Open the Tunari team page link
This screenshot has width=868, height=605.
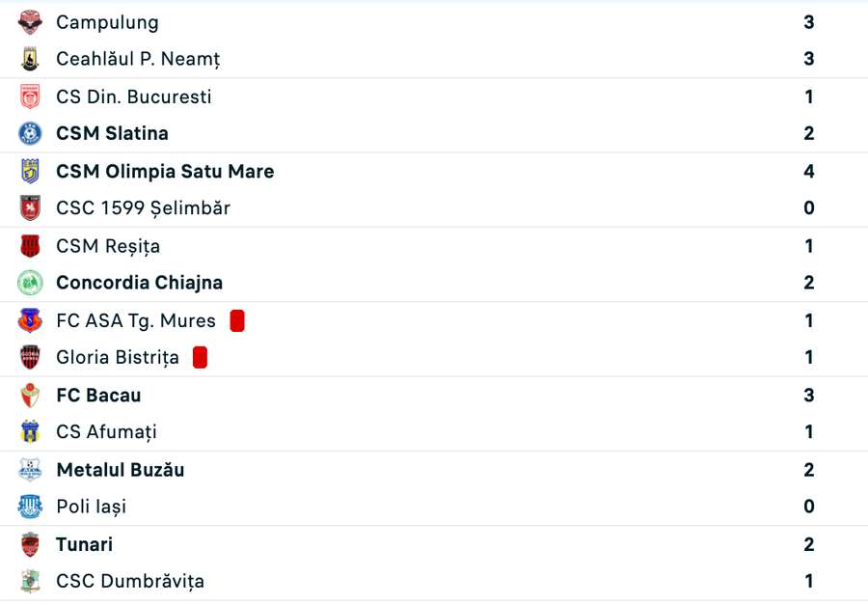point(84,544)
